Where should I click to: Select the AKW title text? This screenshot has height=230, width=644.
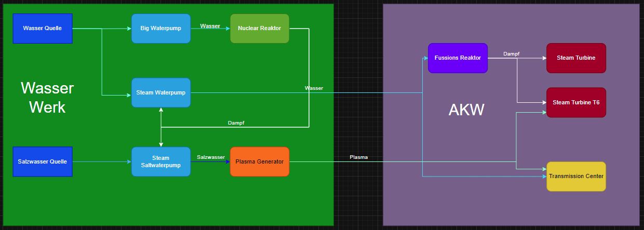466,110
